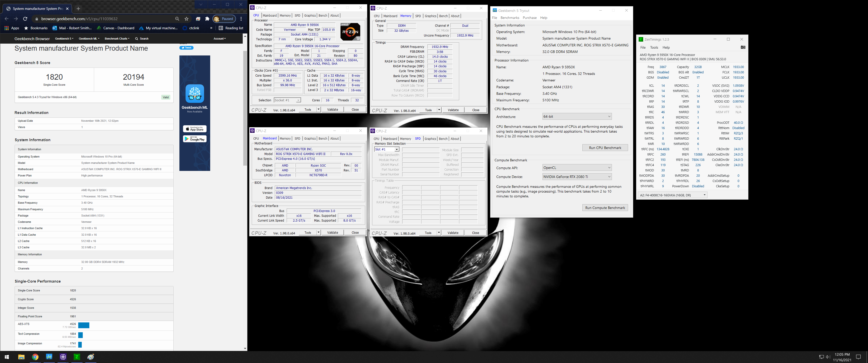Open the Benchmarks menu in Geekbench 5 Tryout

509,18
